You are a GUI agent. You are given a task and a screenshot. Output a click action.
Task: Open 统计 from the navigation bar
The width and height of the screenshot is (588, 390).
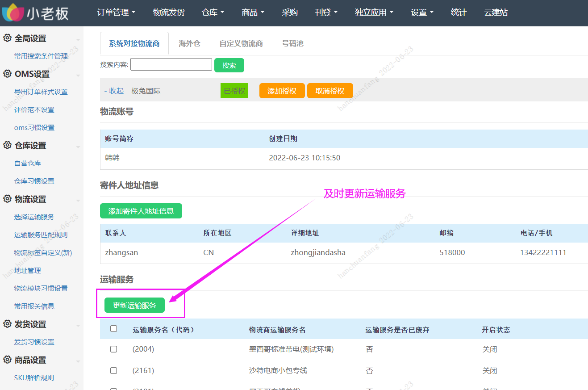pos(459,13)
